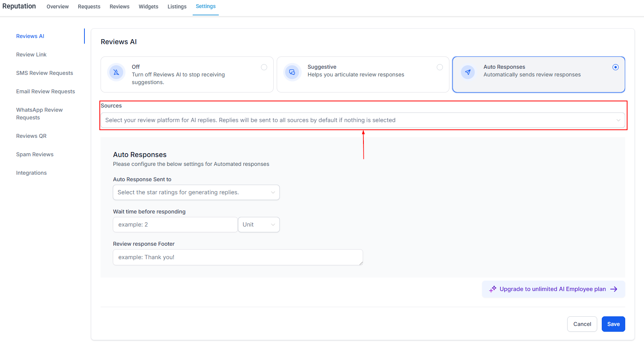644x344 pixels.
Task: Click the Reviews AI page heading
Action: tap(119, 42)
